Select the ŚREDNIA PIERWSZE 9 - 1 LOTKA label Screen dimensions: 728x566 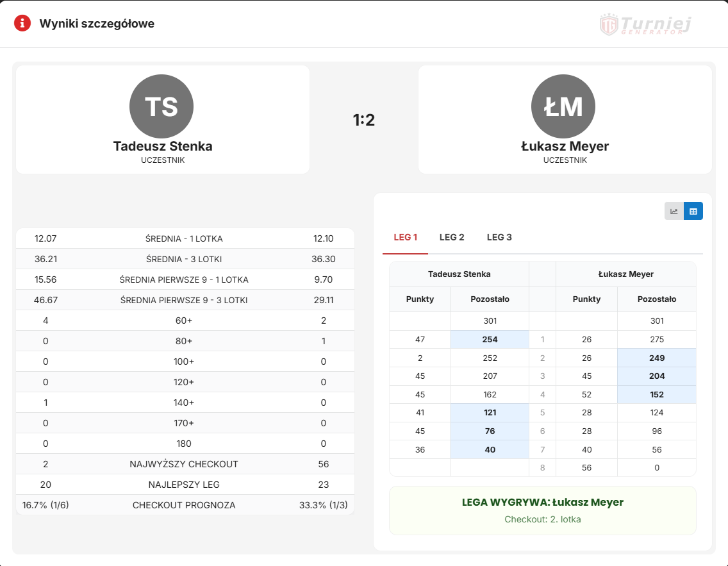click(x=184, y=279)
